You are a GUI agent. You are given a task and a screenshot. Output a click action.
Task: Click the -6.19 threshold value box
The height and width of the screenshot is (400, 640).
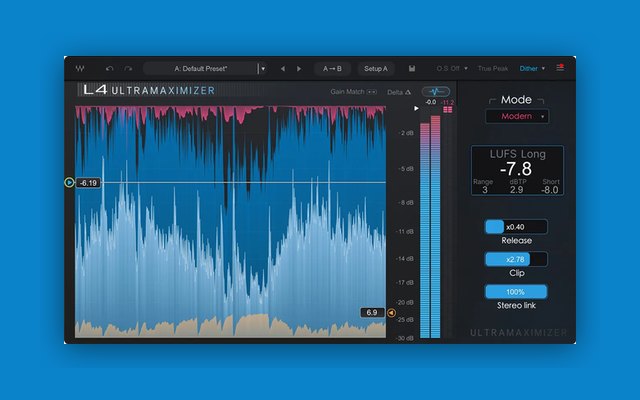tap(88, 183)
